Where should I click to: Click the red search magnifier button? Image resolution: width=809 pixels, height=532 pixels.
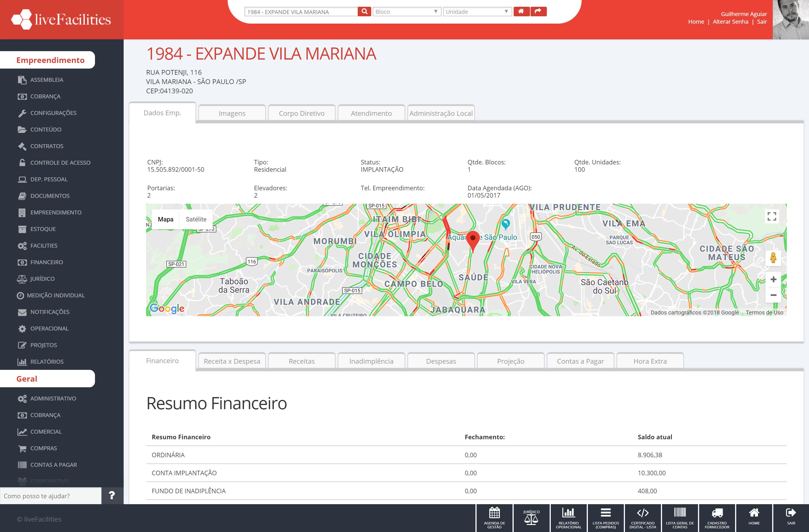point(364,12)
